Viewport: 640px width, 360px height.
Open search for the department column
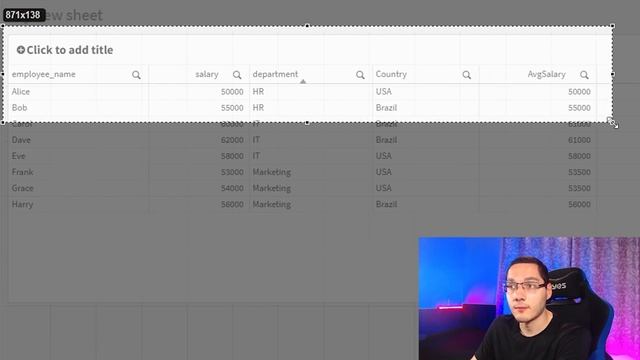click(x=360, y=75)
